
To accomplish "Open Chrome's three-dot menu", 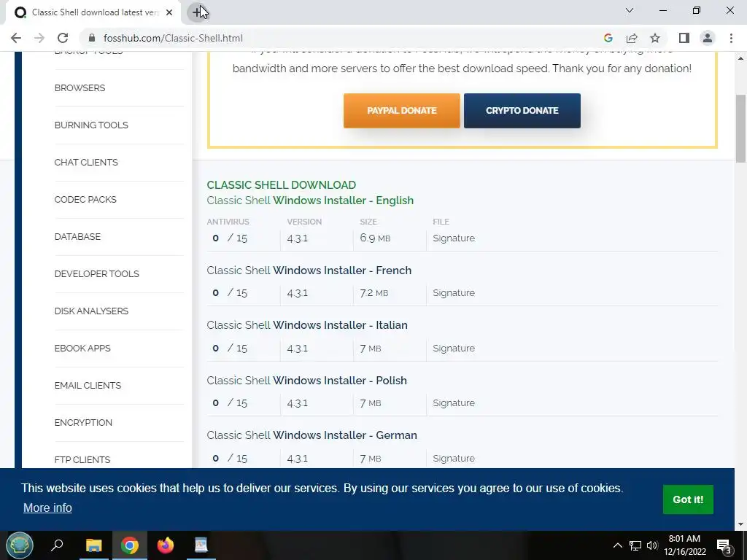I will point(731,38).
